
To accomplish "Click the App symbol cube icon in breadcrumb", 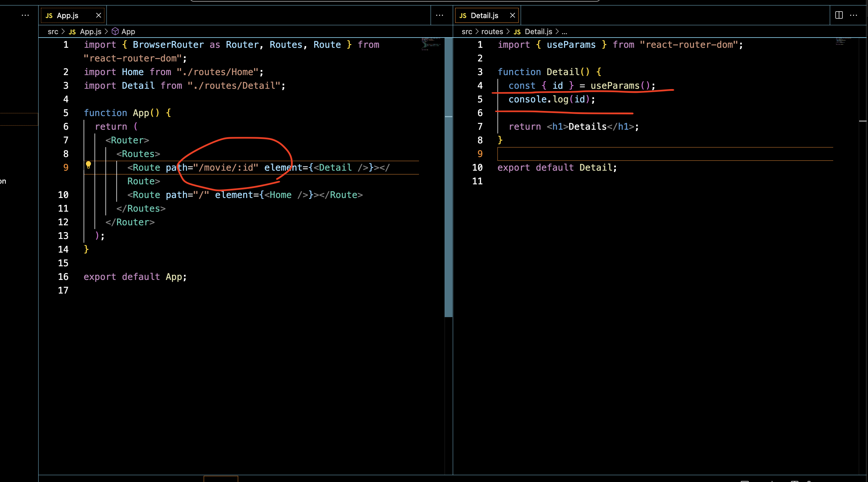I will 115,31.
